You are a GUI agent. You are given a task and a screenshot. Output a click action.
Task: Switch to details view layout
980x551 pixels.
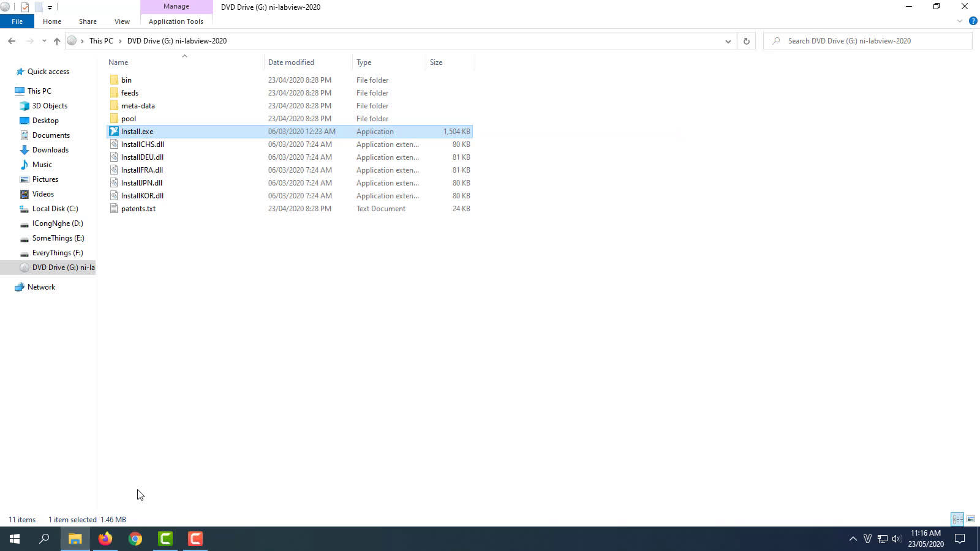pyautogui.click(x=957, y=519)
